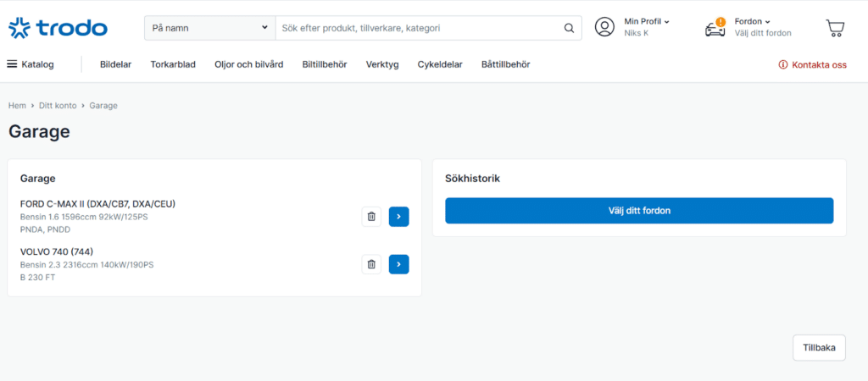Select the Ford C-MAX II arrow button
Screen dimensions: 868x381
[398, 217]
